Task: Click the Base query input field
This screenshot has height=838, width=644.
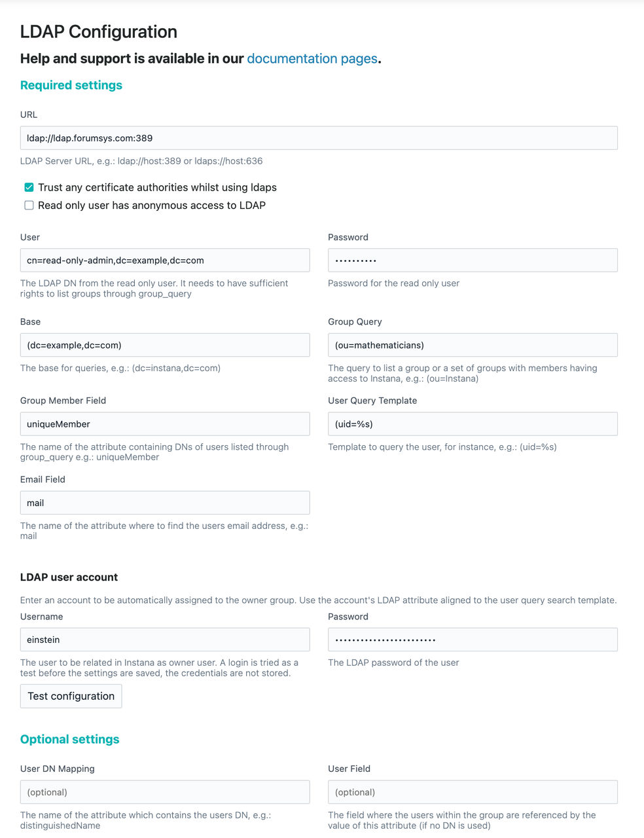Action: coord(165,345)
